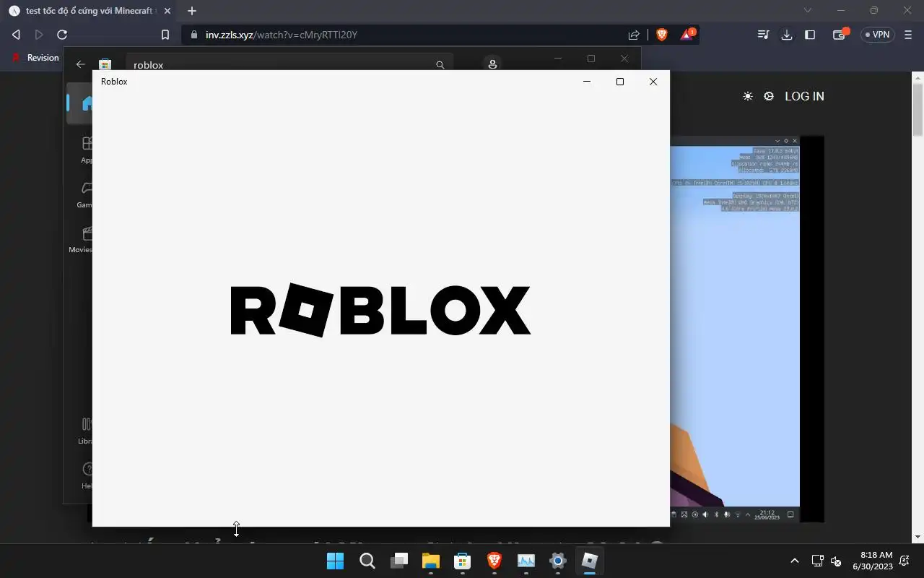Image resolution: width=924 pixels, height=578 pixels.
Task: Click the Store search magnifier icon
Action: point(440,64)
